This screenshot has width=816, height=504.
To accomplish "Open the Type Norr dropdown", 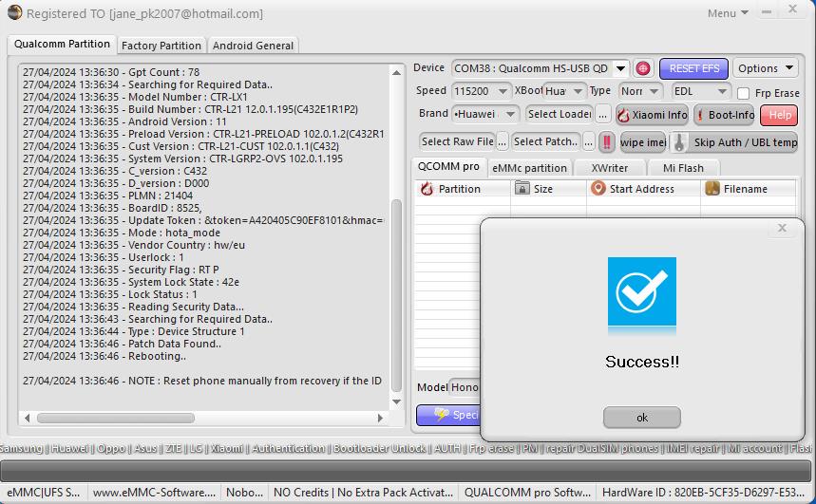I will point(640,91).
